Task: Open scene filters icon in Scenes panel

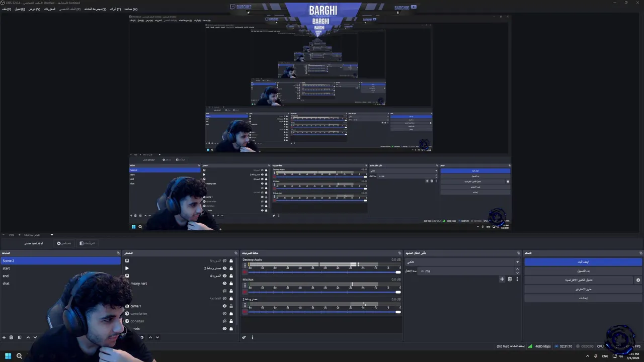Action: (x=20, y=337)
